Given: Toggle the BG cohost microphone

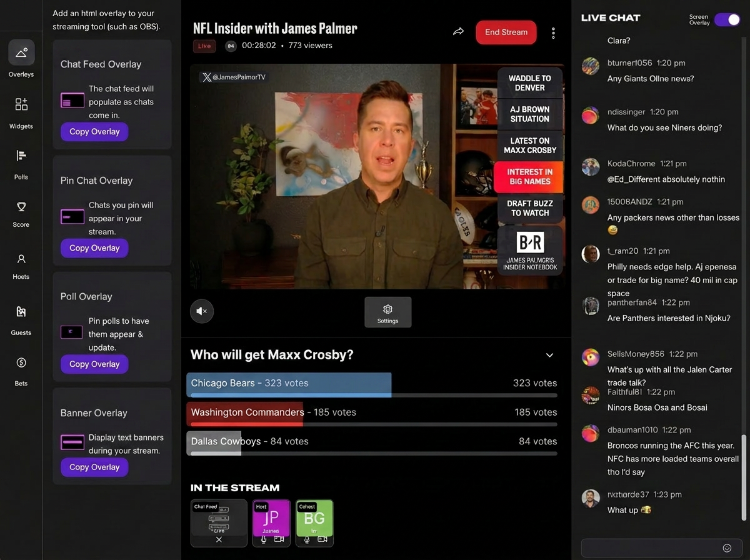Looking at the screenshot, I should 307,539.
